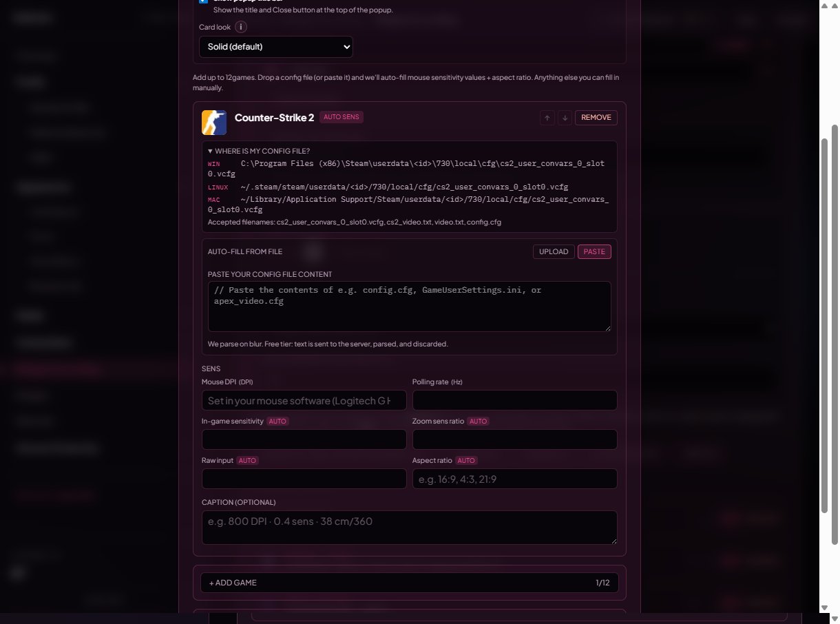Click the Aspect ratio input field
This screenshot has width=840, height=624.
coord(515,479)
